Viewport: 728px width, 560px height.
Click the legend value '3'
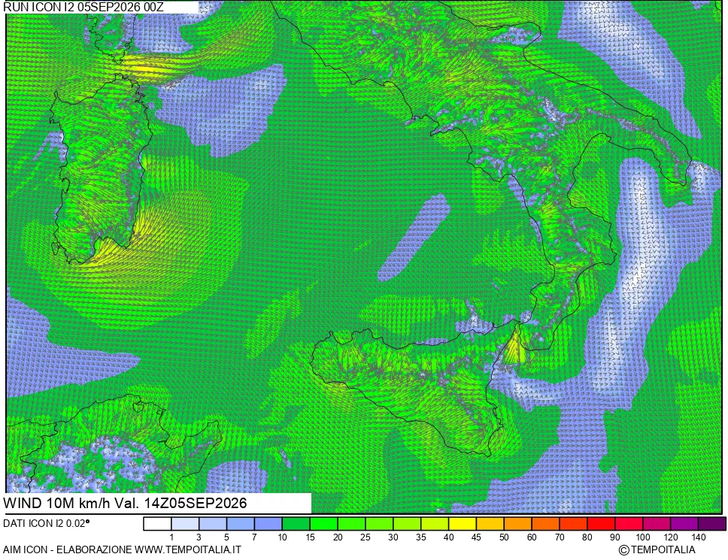tap(199, 537)
